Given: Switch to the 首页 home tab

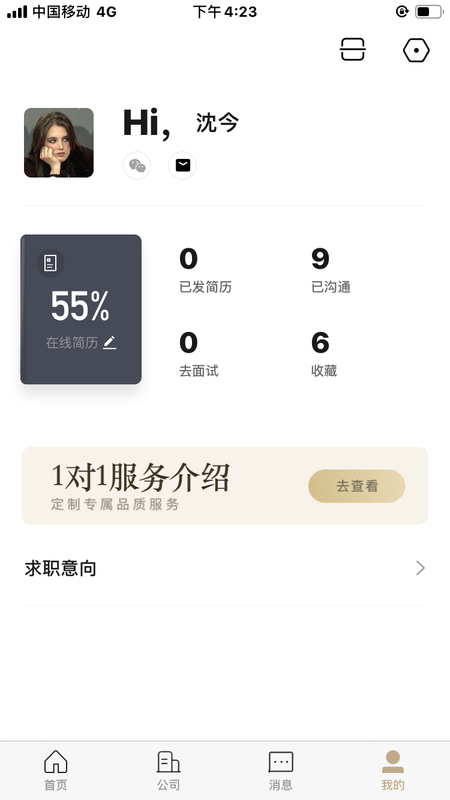Looking at the screenshot, I should pyautogui.click(x=56, y=770).
